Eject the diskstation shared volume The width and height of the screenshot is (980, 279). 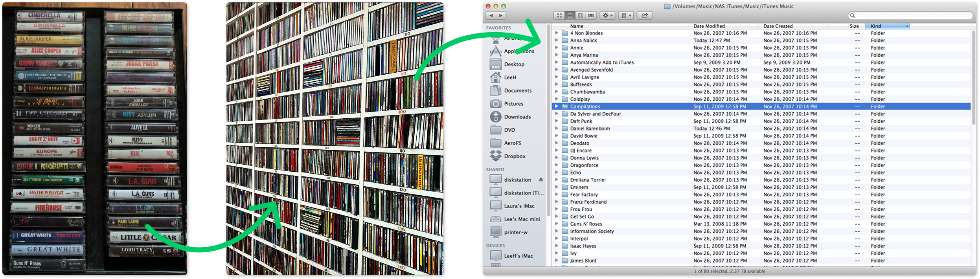coord(541,180)
